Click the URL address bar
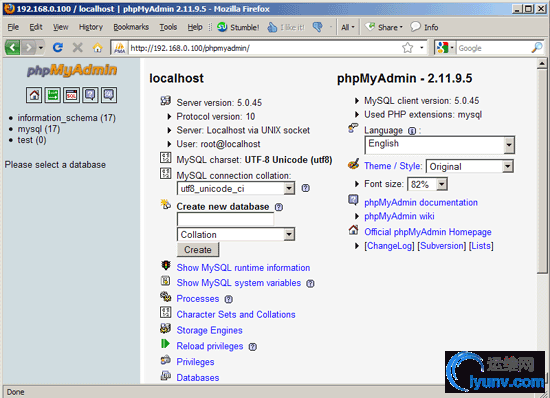The height and width of the screenshot is (398, 550). [263, 48]
